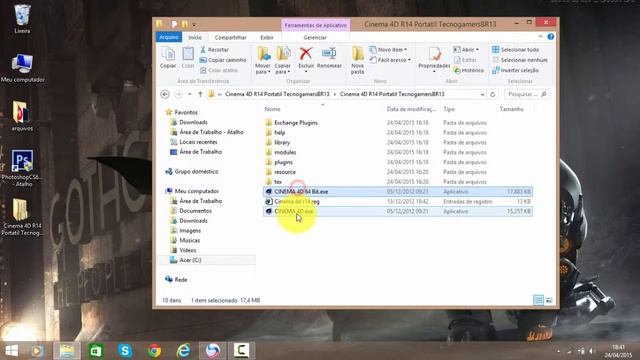Select the modules folder
The width and height of the screenshot is (640, 360).
click(285, 152)
